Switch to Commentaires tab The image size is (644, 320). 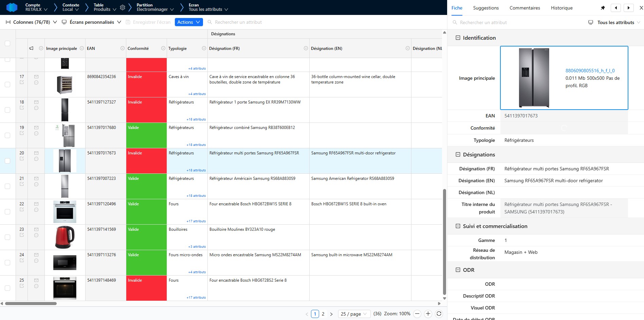(x=525, y=8)
